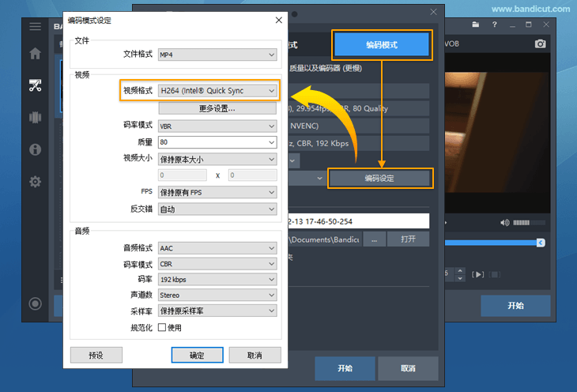Select the Cut scissors tool in sidebar
The width and height of the screenshot is (577, 392).
click(x=36, y=85)
